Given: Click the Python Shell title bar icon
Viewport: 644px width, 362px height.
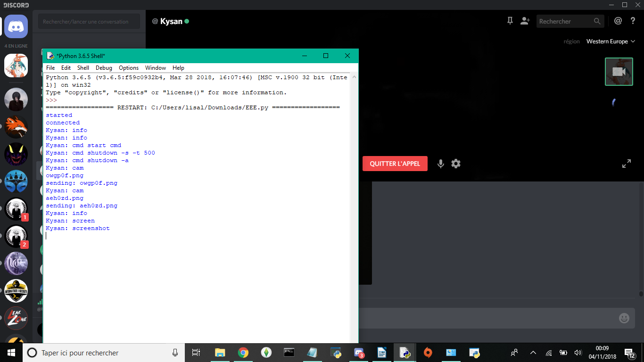Looking at the screenshot, I should 50,56.
